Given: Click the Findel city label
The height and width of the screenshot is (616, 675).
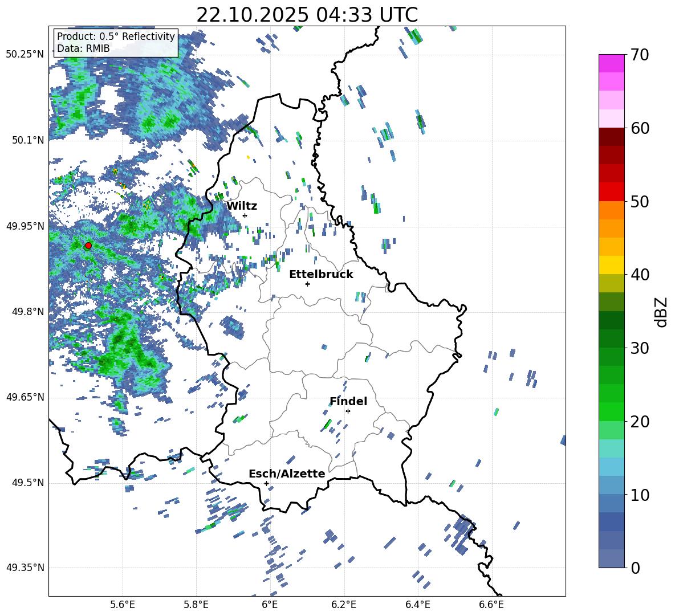Looking at the screenshot, I should pyautogui.click(x=348, y=401).
